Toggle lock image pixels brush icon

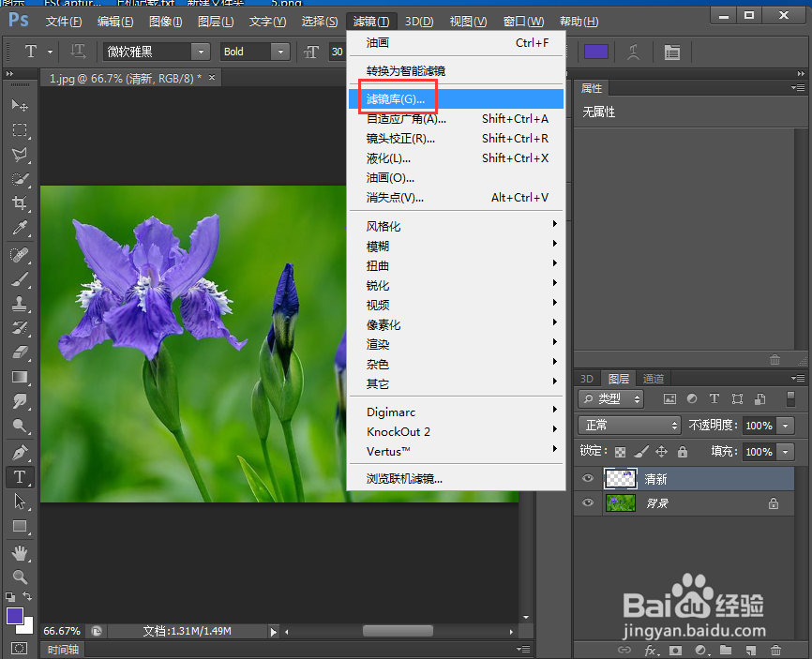click(641, 452)
